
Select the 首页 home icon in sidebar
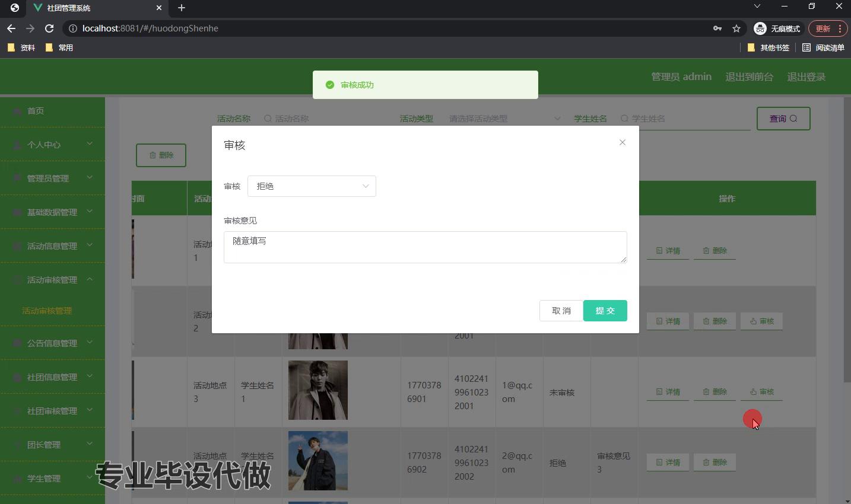pos(16,111)
